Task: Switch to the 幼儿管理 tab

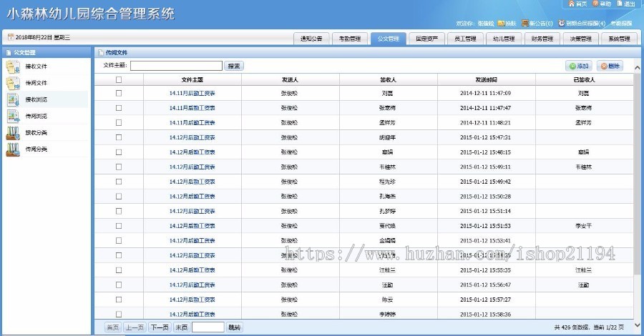Action: [504, 39]
